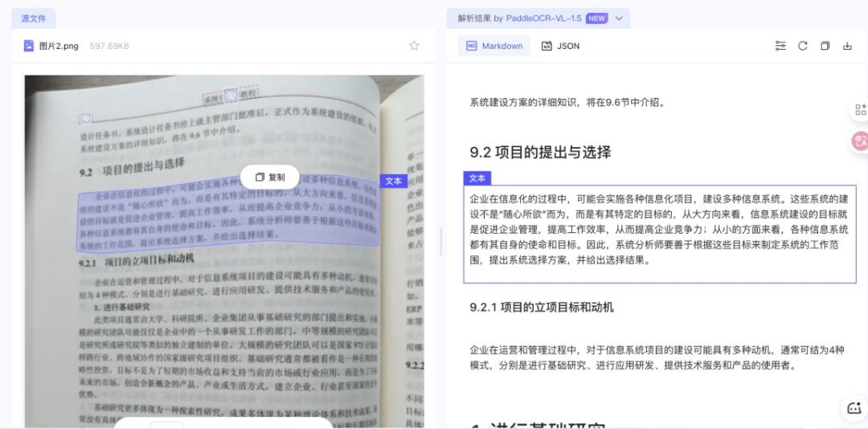The height and width of the screenshot is (429, 868).
Task: Click the 文本 label above the result paragraph
Action: [x=477, y=178]
